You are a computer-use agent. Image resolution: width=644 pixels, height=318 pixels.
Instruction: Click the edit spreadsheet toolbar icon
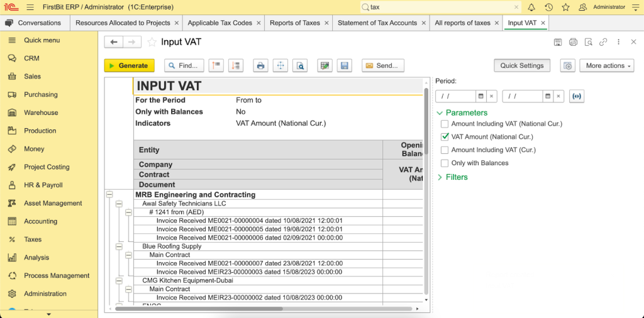coord(325,65)
